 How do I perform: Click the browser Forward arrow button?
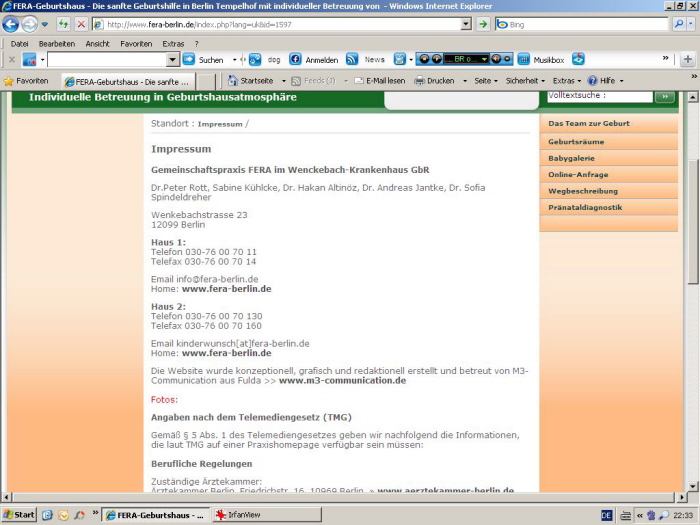tap(29, 24)
